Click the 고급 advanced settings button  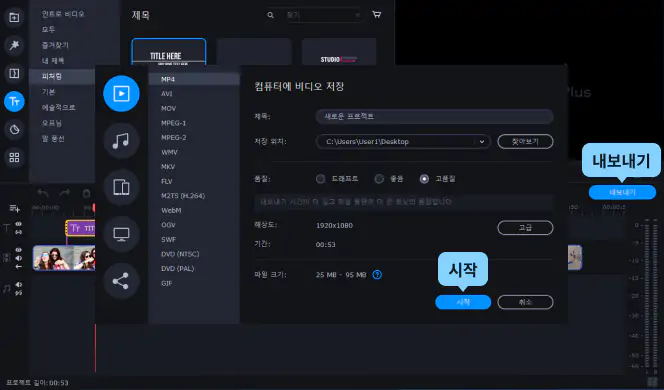pos(525,228)
